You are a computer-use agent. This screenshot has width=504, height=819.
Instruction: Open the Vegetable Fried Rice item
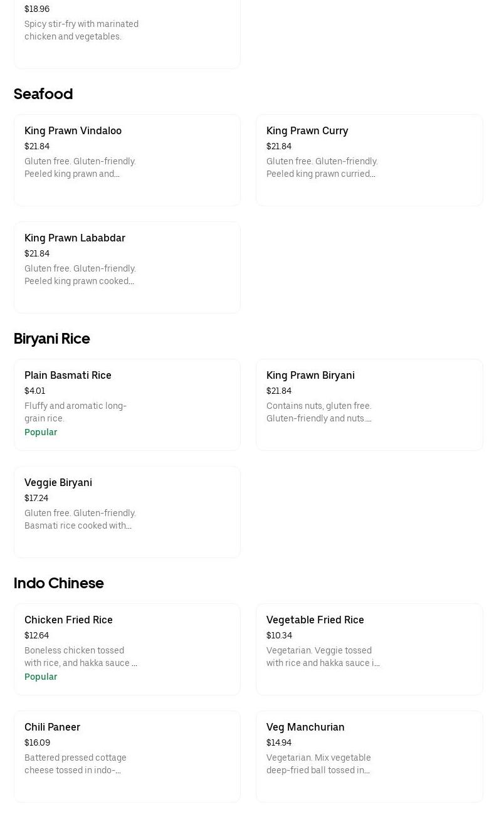[x=369, y=649]
